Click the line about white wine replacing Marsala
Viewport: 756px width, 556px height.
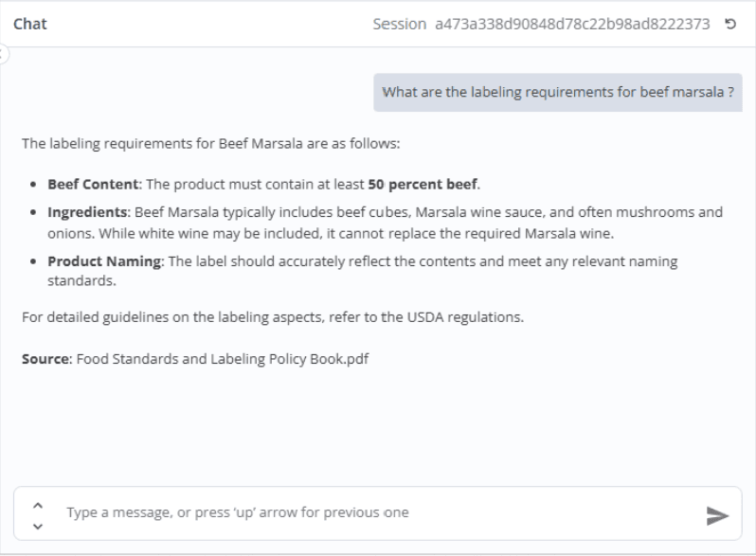pos(331,233)
